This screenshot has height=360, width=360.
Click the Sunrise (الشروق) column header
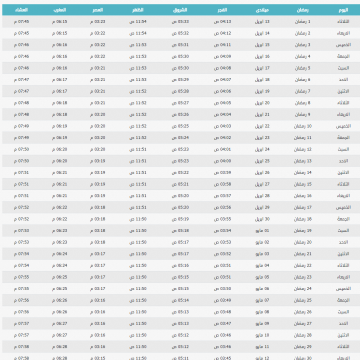point(180,10)
